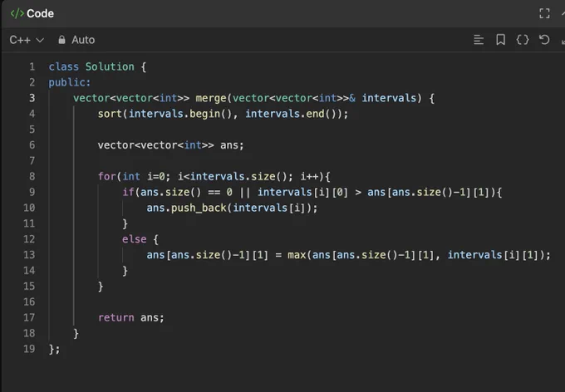
Task: Click the 'if(ans.size() == 0' condition
Action: tap(177, 192)
